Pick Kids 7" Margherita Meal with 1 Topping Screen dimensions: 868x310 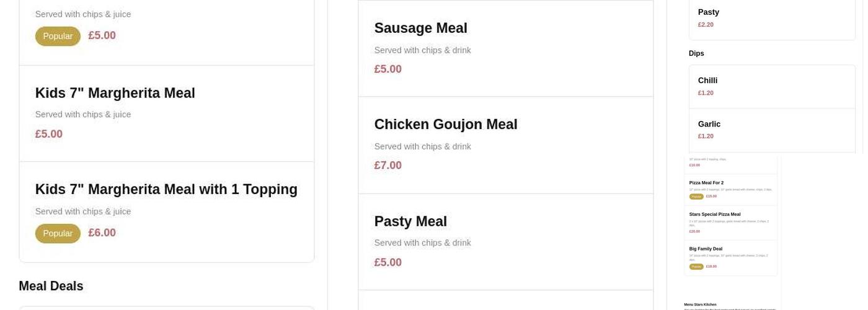pyautogui.click(x=166, y=190)
